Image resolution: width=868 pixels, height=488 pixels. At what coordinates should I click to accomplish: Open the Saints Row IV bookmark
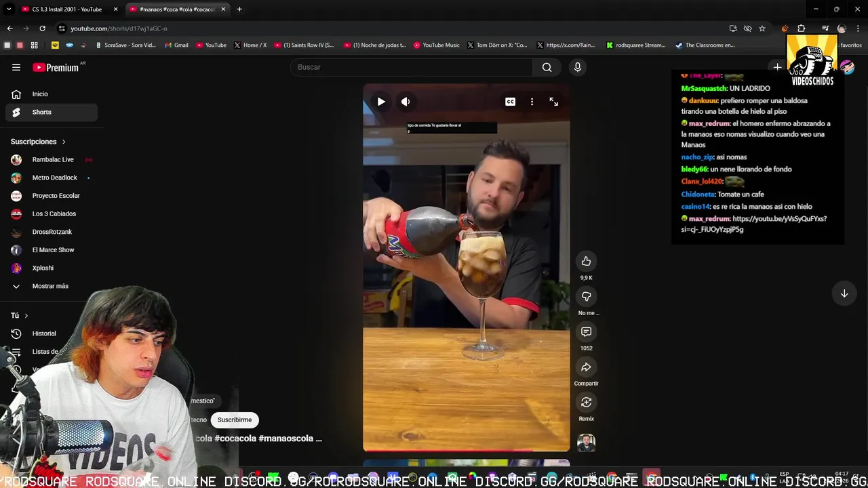304,45
